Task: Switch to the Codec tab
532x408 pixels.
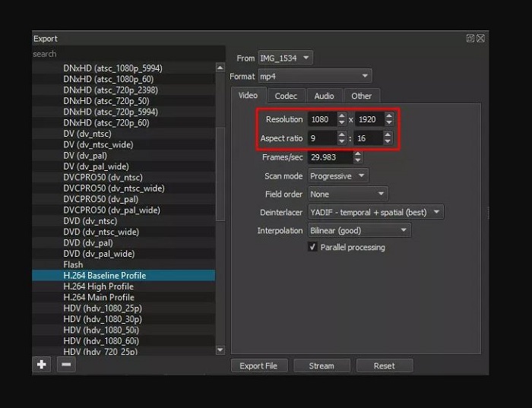Action: 286,96
